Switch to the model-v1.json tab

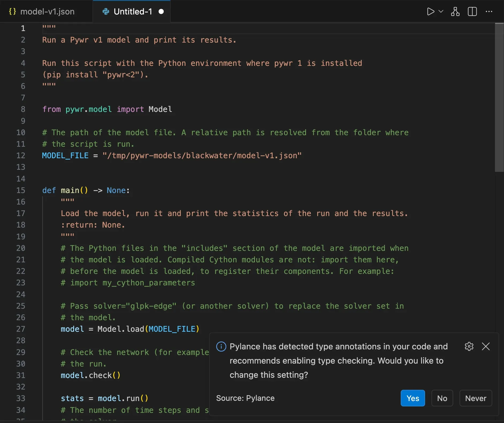tap(46, 12)
